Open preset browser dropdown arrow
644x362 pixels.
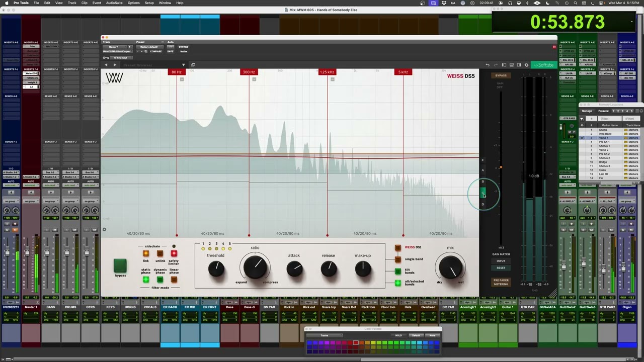point(184,65)
